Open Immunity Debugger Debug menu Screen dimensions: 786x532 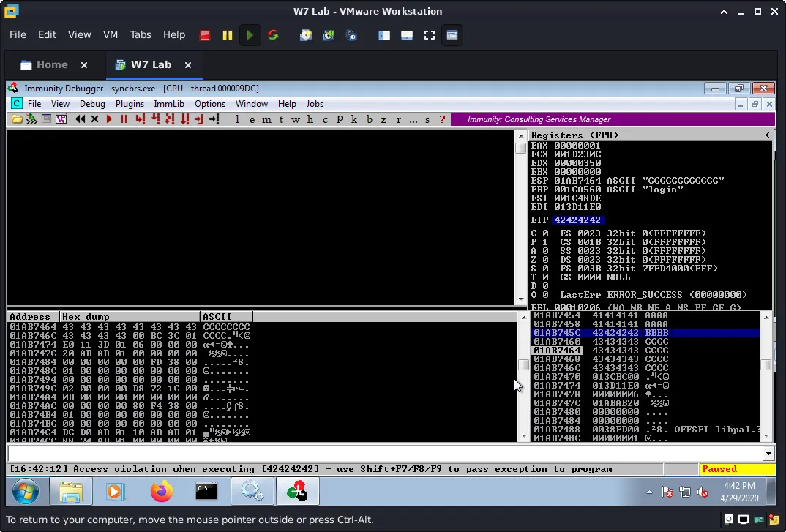click(92, 104)
